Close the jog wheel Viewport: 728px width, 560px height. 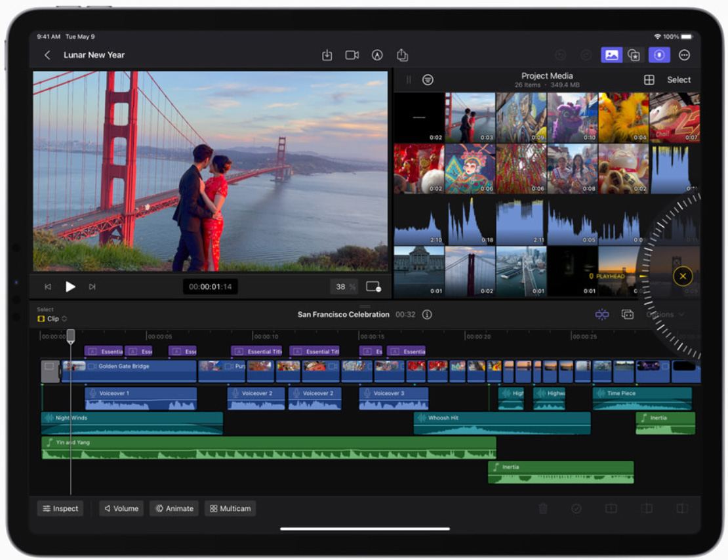682,276
